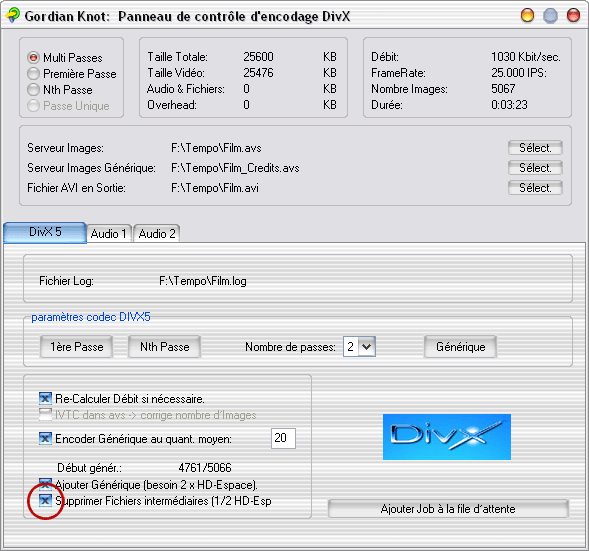Click the DivX logo image
589x551 pixels.
click(x=447, y=437)
